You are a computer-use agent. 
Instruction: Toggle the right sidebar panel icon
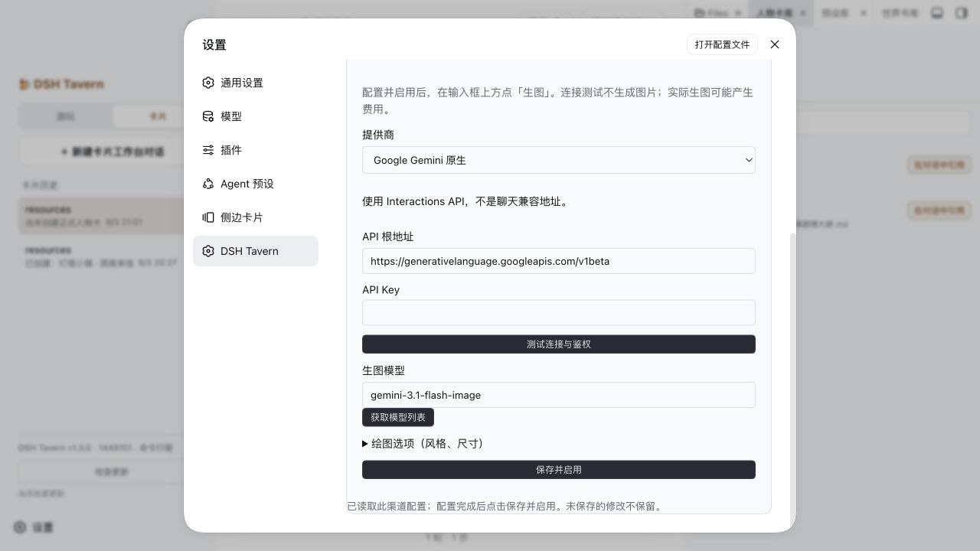[x=962, y=13]
